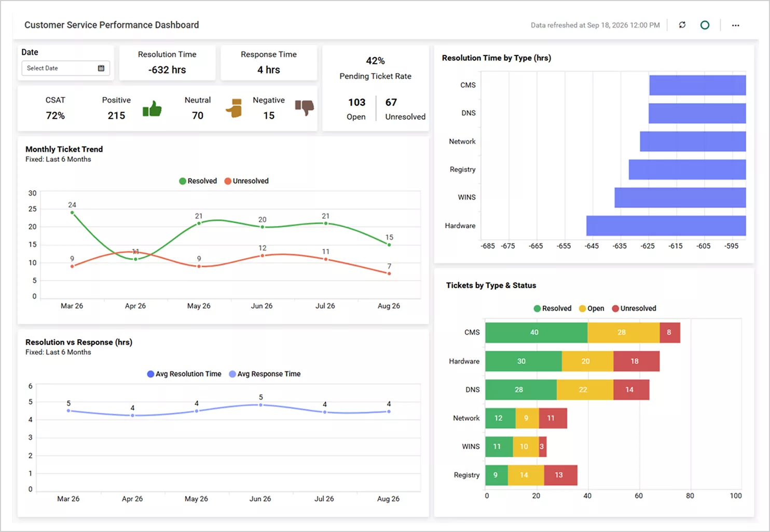Click the Jun 26 Avg Response point 5
This screenshot has width=770, height=532.
pyautogui.click(x=261, y=404)
